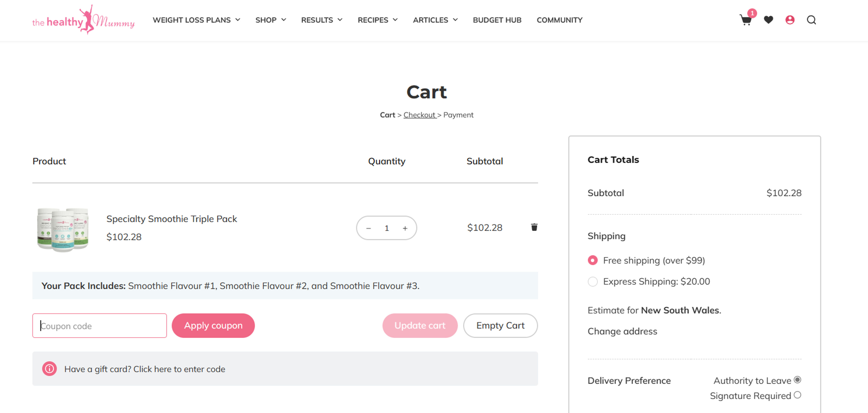Click the quantity value field showing 1
Image resolution: width=868 pixels, height=413 pixels.
(x=387, y=228)
